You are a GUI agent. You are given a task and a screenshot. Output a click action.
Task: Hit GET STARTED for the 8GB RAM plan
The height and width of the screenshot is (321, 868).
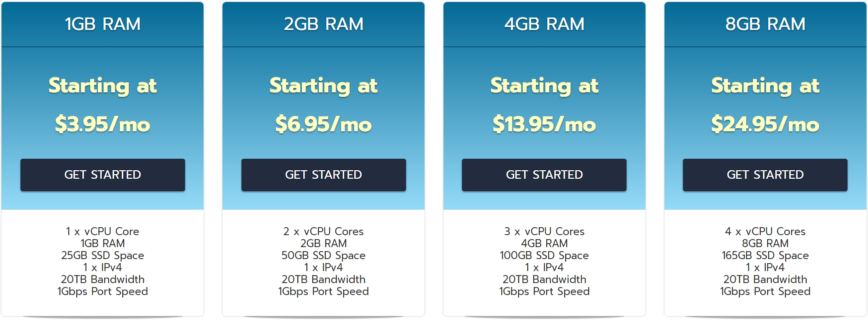765,175
